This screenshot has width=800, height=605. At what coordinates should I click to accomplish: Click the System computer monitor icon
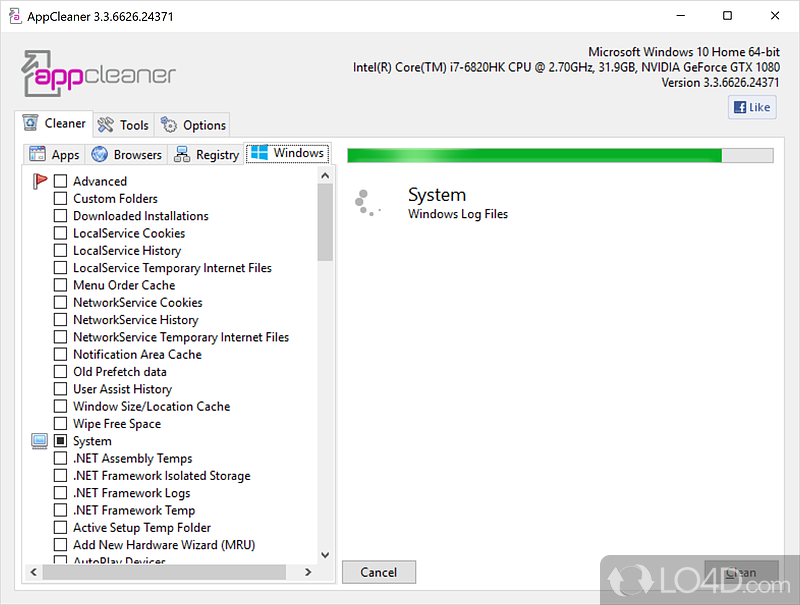(x=39, y=441)
